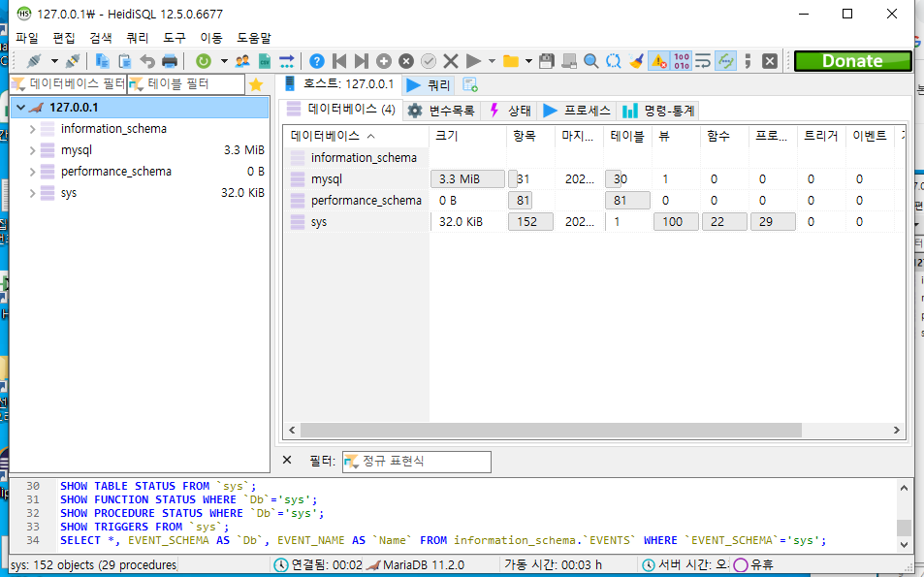Screen dimensions: 924x577
Task: Click the favorites star icon
Action: pos(256,84)
